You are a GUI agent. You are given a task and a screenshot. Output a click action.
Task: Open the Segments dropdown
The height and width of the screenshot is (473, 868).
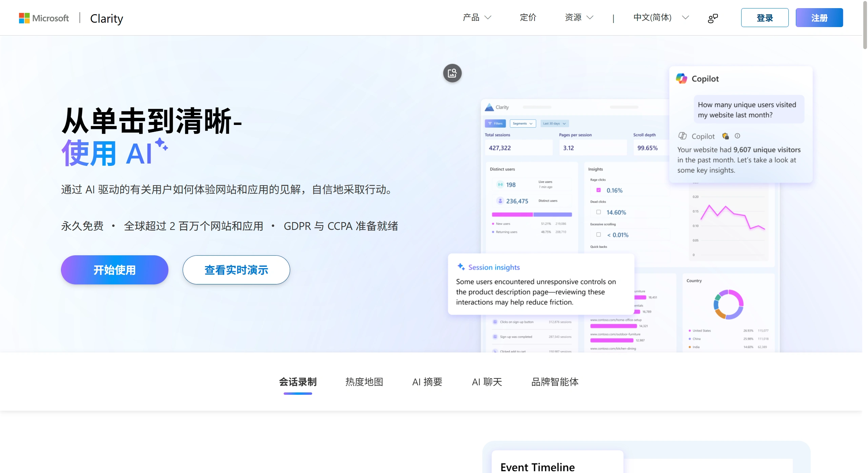click(x=523, y=123)
